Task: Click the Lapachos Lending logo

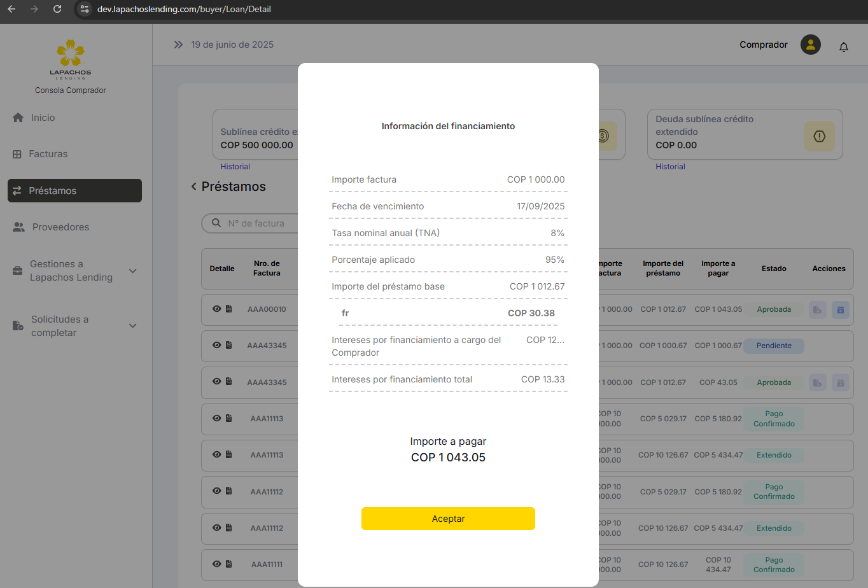Action: pyautogui.click(x=71, y=59)
